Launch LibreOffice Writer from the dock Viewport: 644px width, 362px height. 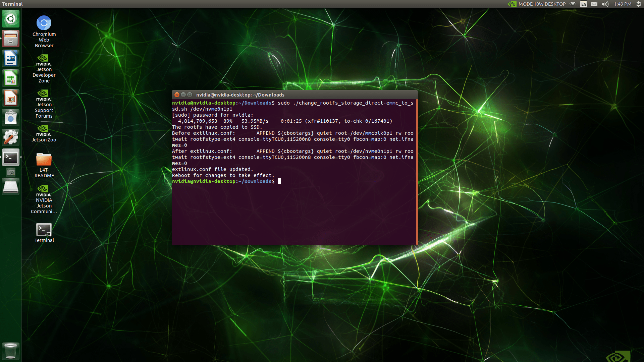tap(11, 59)
